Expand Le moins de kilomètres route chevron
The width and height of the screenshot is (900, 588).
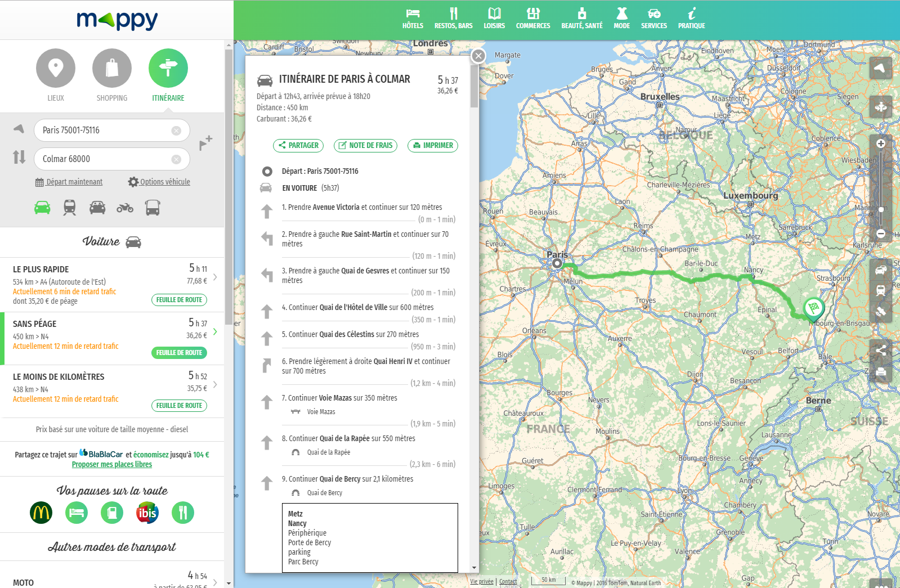pyautogui.click(x=215, y=384)
